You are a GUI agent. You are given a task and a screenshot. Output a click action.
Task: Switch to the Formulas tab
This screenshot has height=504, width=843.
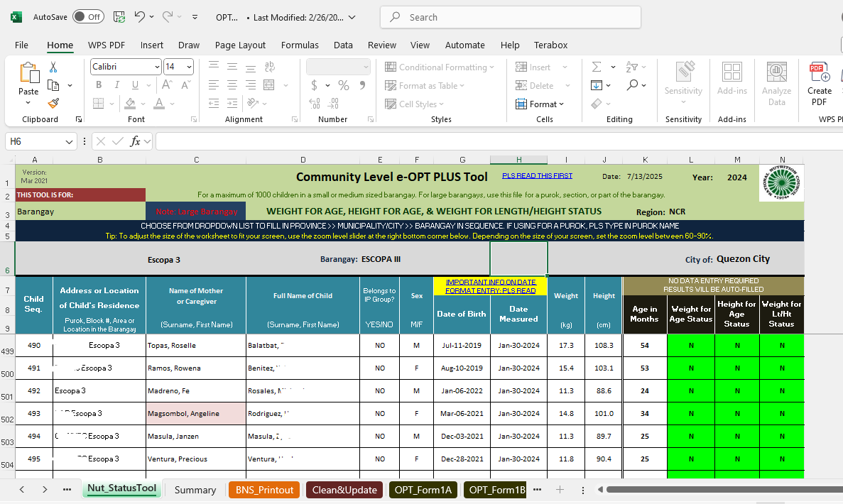(300, 45)
